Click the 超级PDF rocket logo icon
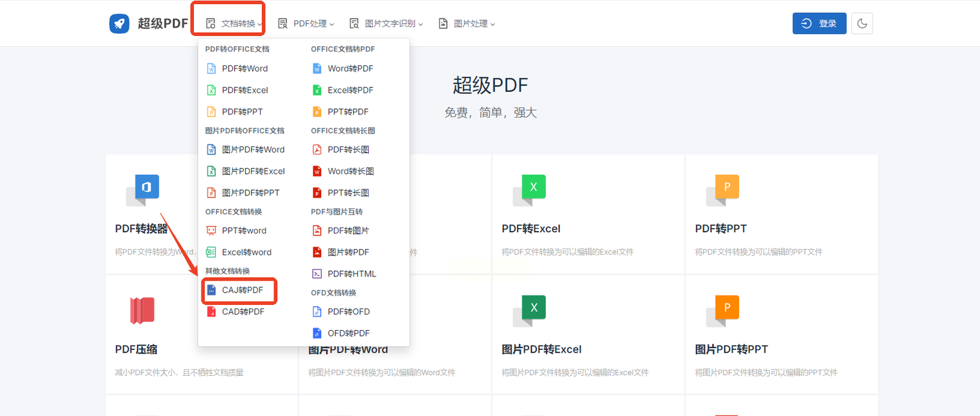 point(119,23)
